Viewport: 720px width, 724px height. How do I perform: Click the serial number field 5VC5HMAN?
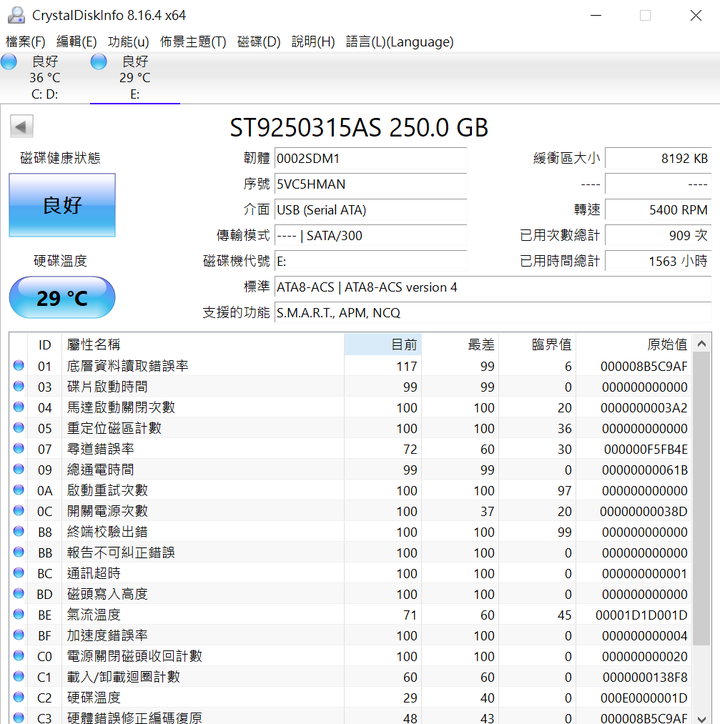point(370,184)
